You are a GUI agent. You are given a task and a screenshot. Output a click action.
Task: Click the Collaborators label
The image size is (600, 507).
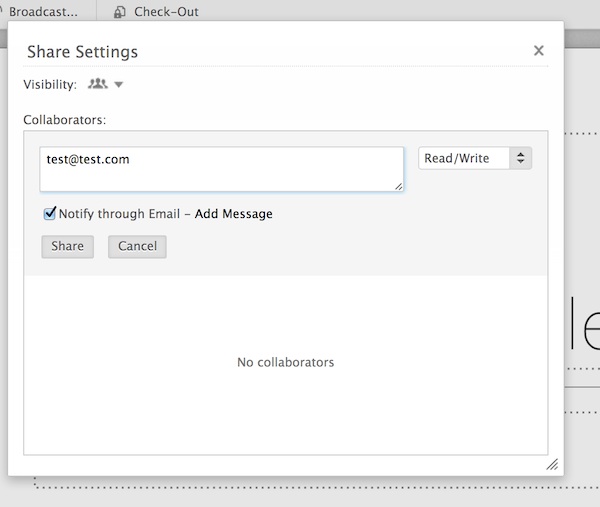[65, 120]
